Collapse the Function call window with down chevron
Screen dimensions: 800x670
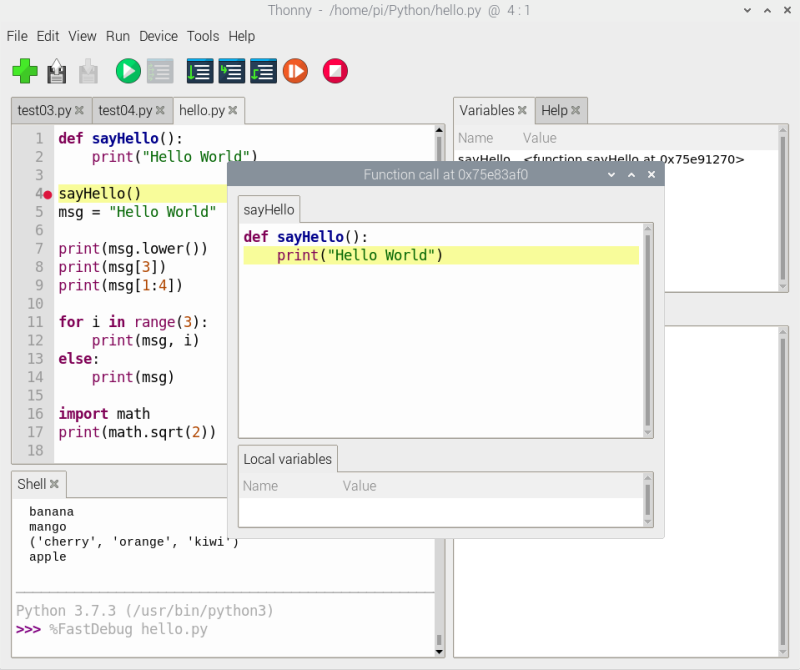tap(611, 174)
